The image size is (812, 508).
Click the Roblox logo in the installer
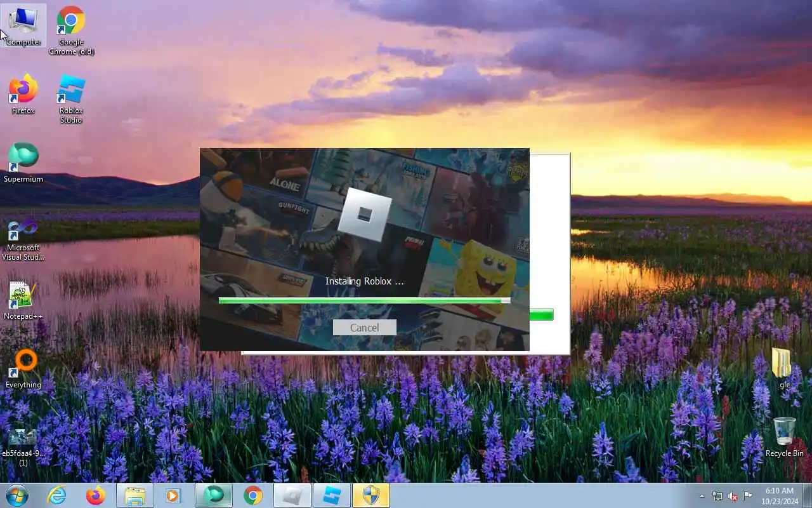tap(363, 215)
